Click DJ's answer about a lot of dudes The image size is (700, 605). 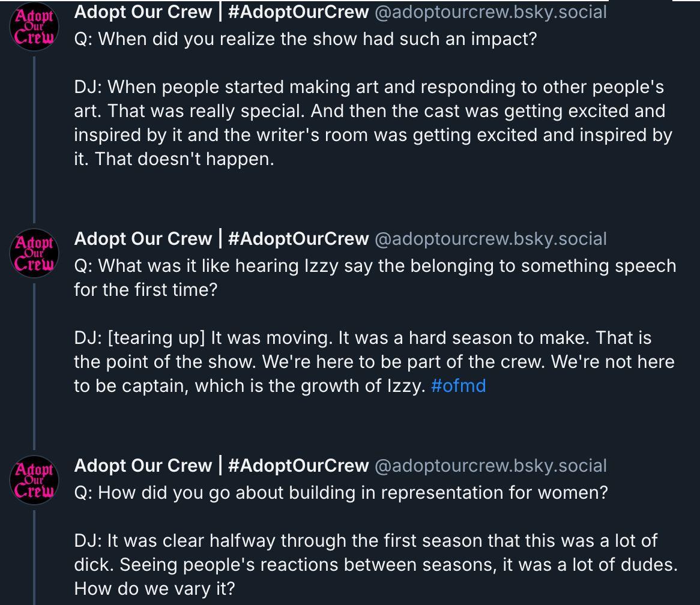(x=375, y=565)
